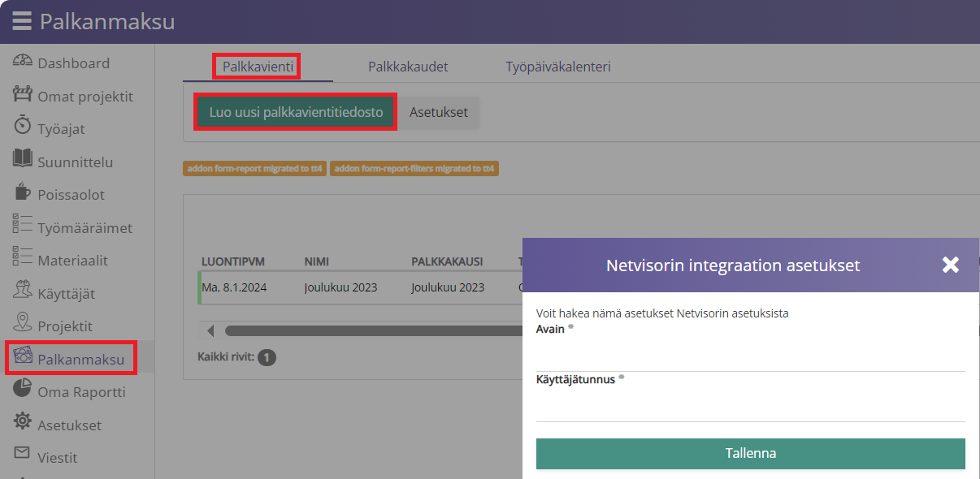Click the 'addon form-report-filters migrated to tt4' tag

pos(414,169)
